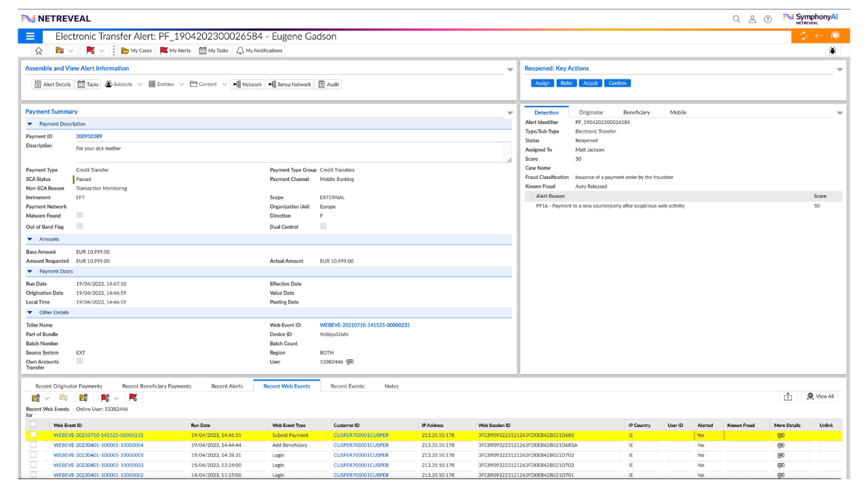Collapse the Key Actions panel arrow
This screenshot has width=868, height=488.
[840, 70]
